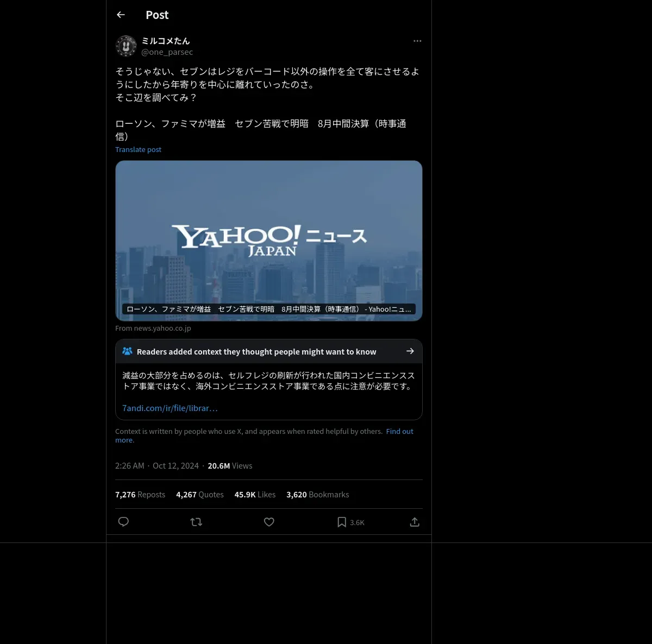Screen dimensions: 652x644
Task: Click 20.6M Views count
Action: [230, 466]
